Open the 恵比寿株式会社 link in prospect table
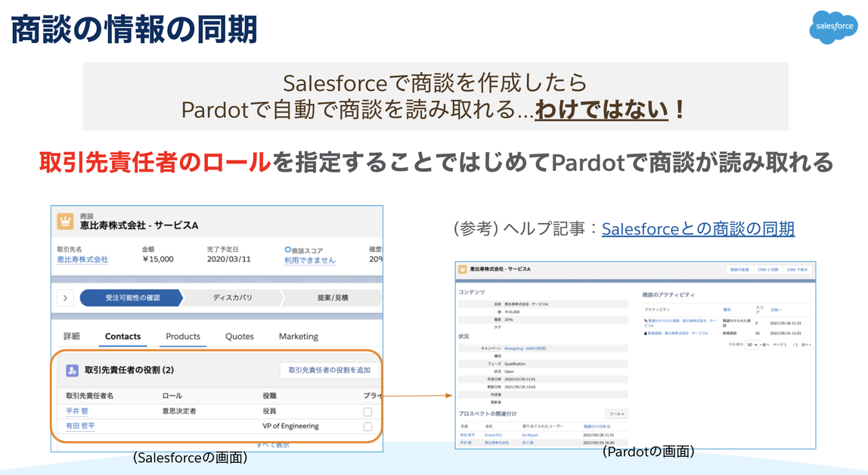Viewport: 868px width, 475px height. 497,443
